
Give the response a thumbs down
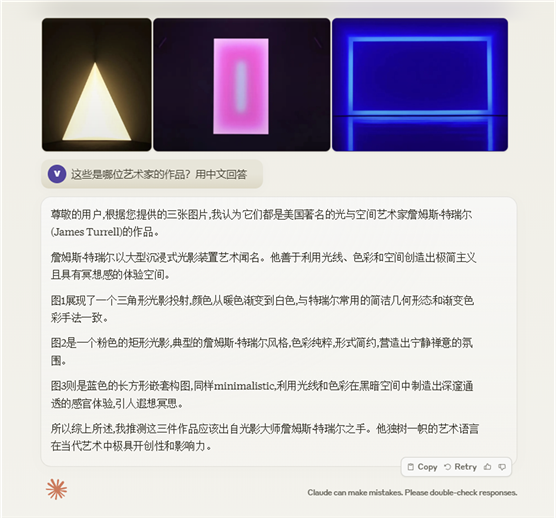[502, 467]
